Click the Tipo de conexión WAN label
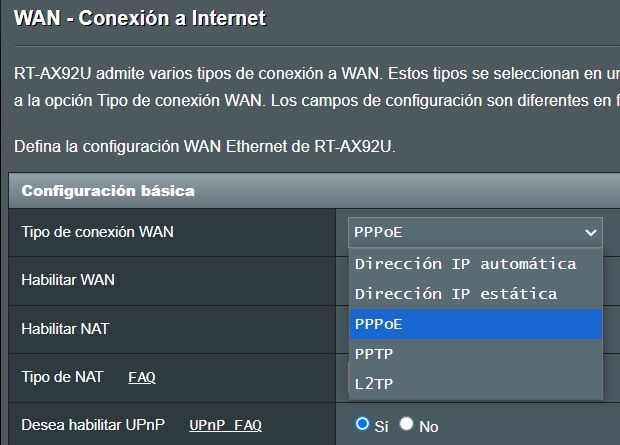The image size is (620, 445). [97, 232]
